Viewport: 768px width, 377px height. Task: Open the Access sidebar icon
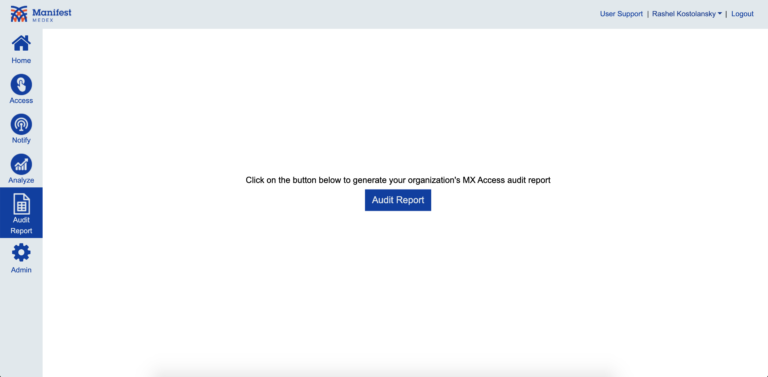coord(21,85)
